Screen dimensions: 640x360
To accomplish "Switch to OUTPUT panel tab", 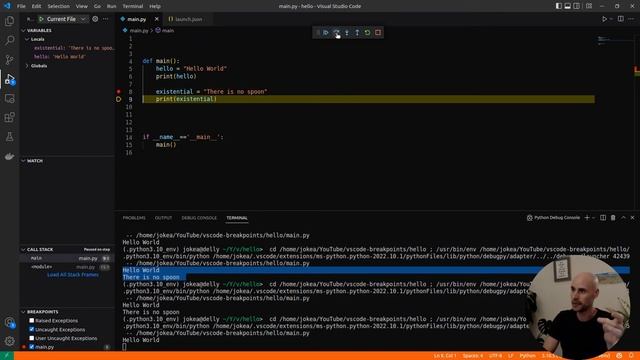I will (163, 218).
